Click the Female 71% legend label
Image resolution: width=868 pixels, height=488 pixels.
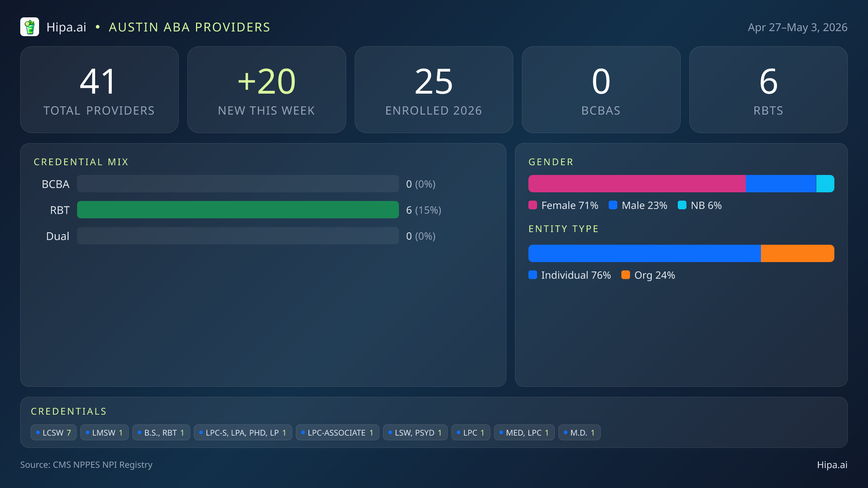[x=570, y=205]
